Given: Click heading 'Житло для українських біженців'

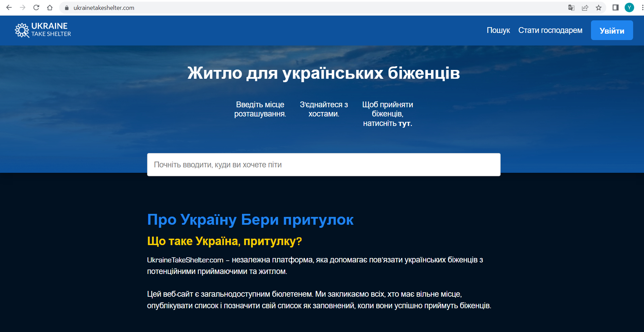Looking at the screenshot, I should [324, 73].
